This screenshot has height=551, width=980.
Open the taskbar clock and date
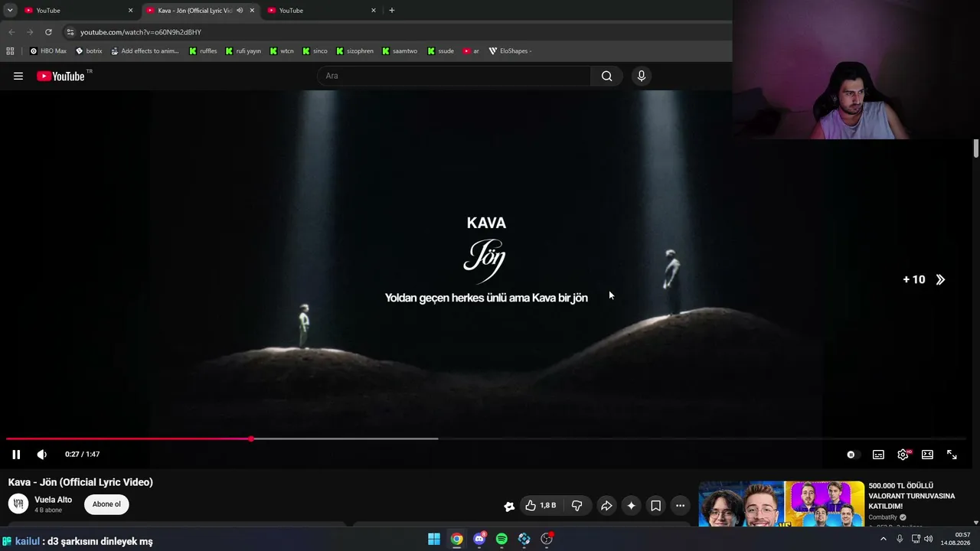click(955, 539)
